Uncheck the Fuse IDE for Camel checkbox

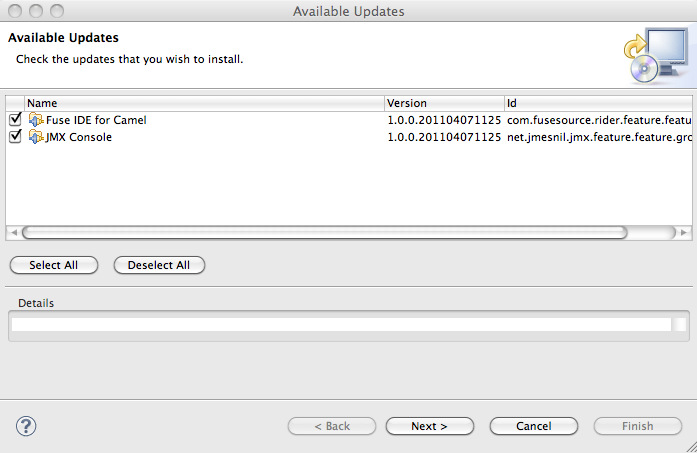[16, 119]
